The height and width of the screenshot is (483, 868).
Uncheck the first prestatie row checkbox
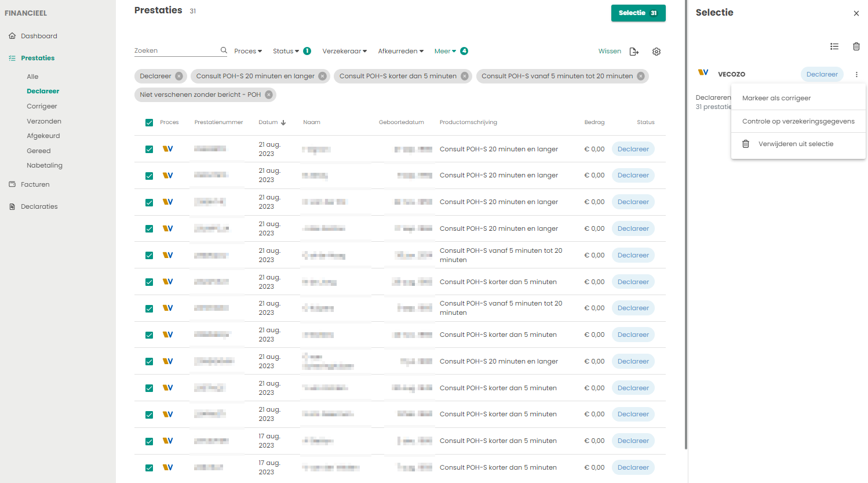coord(149,149)
